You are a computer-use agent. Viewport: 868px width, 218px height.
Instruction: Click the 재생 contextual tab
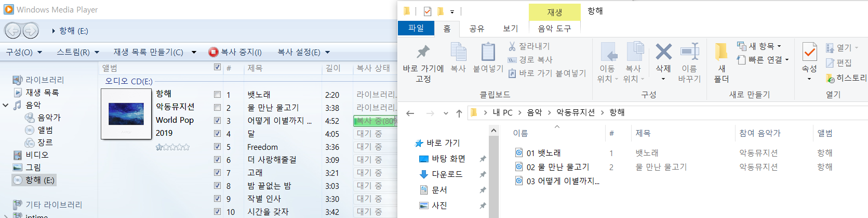[x=554, y=12]
